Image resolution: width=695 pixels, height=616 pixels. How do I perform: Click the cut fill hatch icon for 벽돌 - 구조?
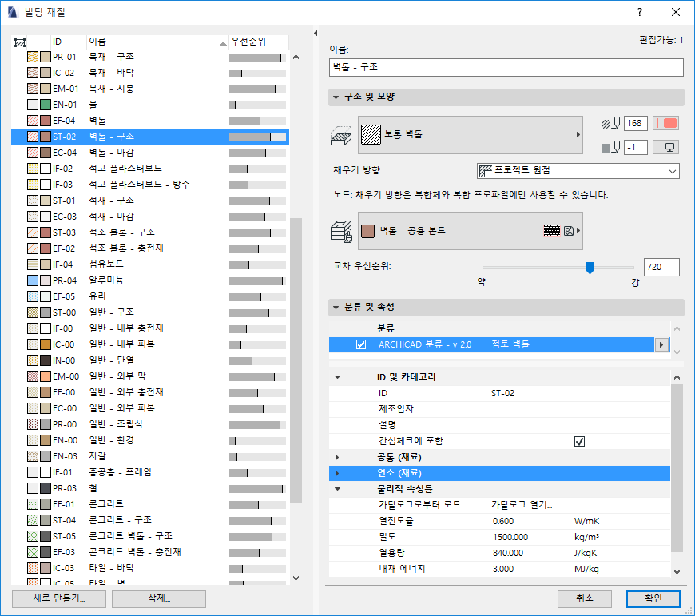click(x=33, y=137)
